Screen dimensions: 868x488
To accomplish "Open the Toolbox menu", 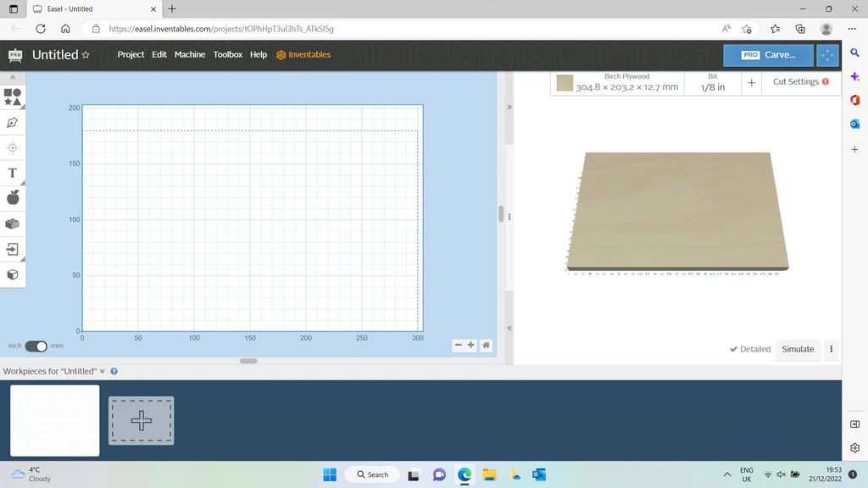I will click(227, 54).
